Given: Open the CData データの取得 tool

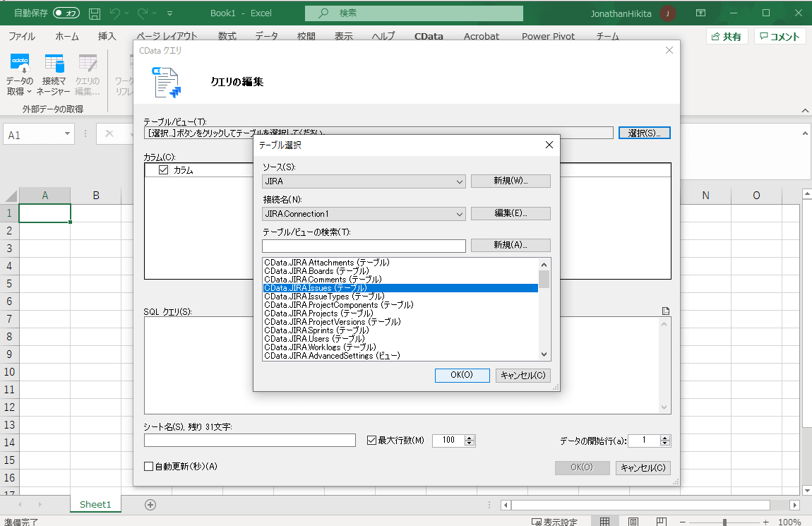Looking at the screenshot, I should click(x=19, y=74).
